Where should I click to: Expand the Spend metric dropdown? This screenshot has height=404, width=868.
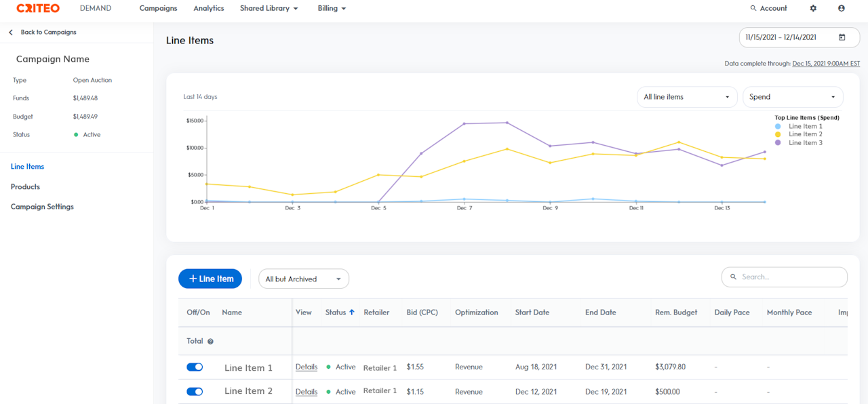click(792, 97)
